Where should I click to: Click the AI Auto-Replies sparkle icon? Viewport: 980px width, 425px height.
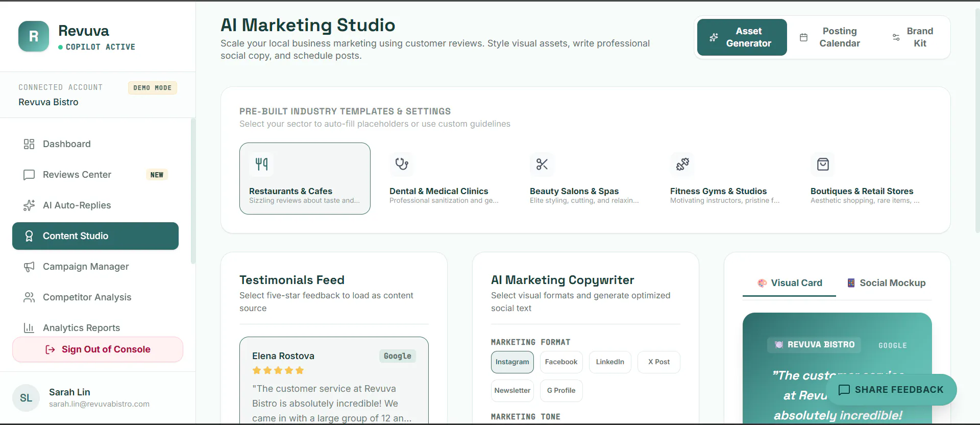[x=29, y=205]
